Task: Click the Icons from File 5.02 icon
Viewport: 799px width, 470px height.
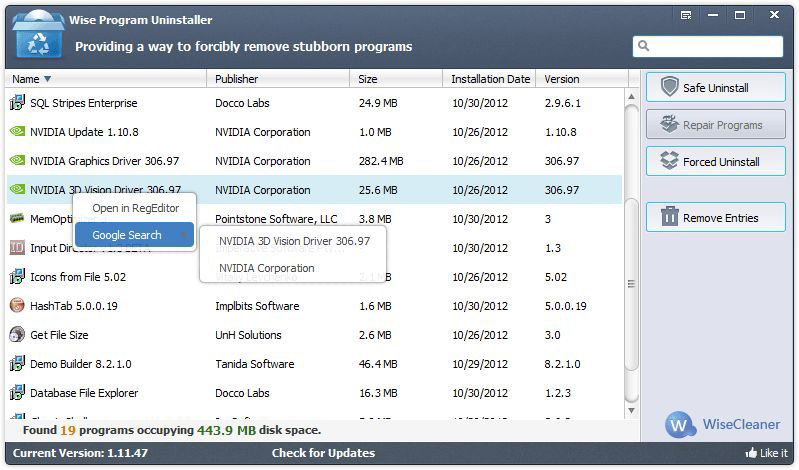Action: (x=17, y=276)
